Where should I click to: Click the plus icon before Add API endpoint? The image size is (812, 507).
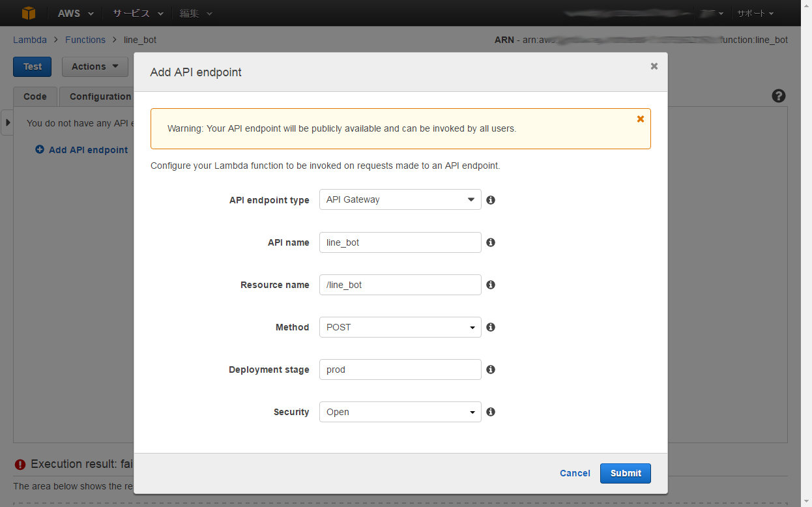pos(39,149)
